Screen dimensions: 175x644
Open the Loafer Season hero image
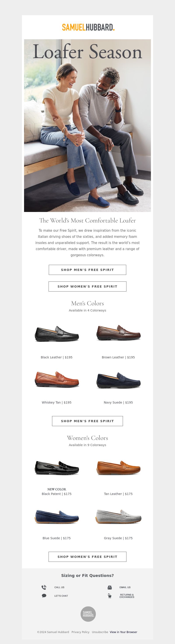click(87, 126)
